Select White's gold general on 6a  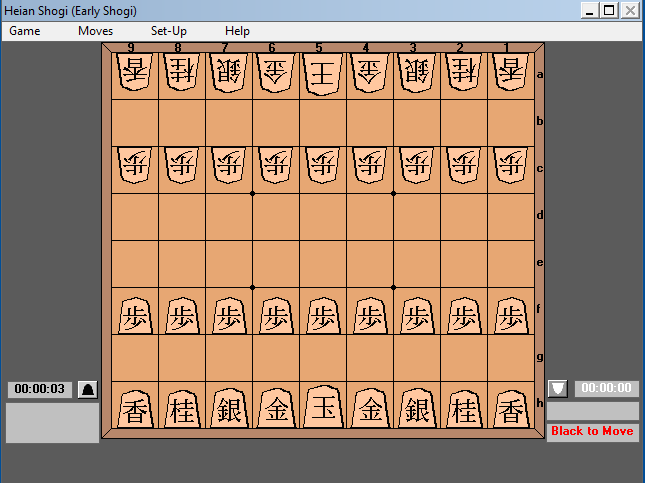point(276,72)
